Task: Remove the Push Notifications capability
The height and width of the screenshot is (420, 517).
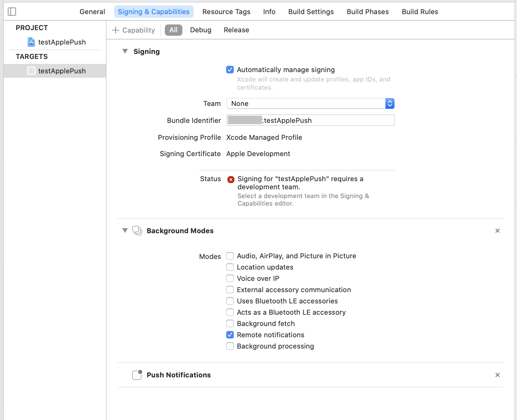Action: [x=497, y=375]
